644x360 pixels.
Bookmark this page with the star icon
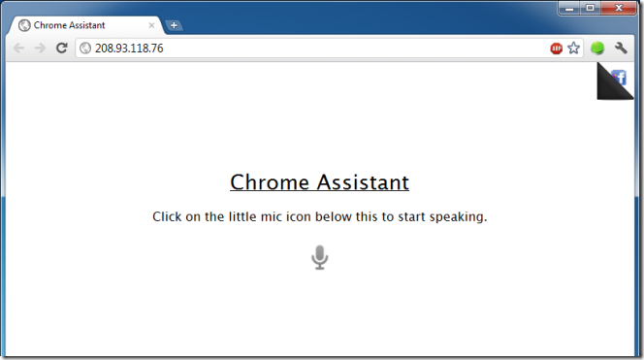[x=574, y=49]
